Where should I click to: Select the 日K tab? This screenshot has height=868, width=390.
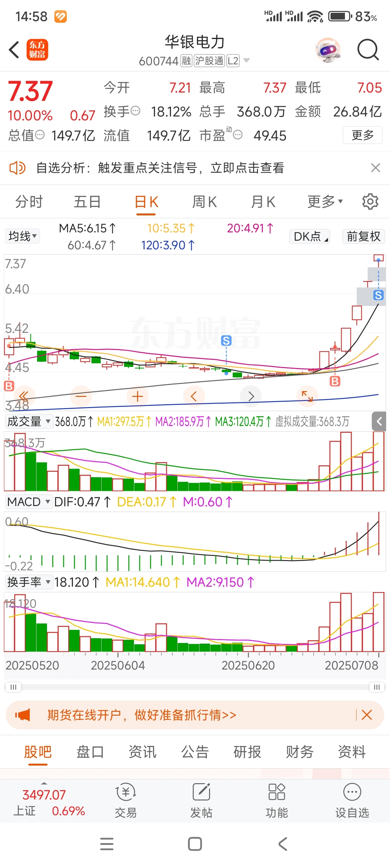pos(146,202)
